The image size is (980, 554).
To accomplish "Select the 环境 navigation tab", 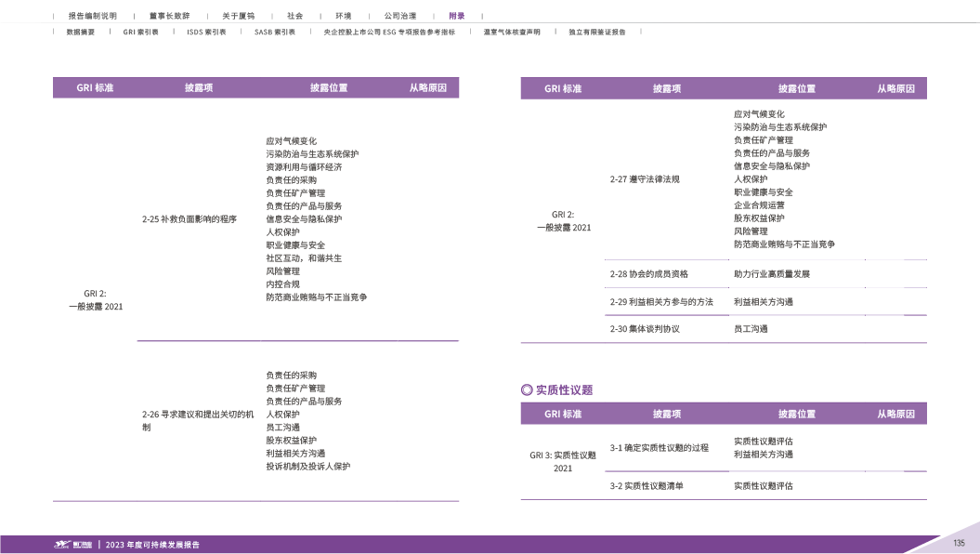I will (343, 17).
